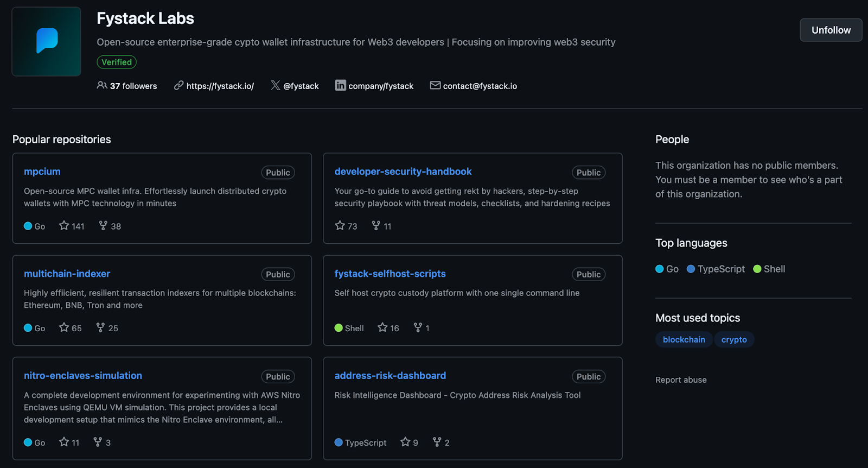Click the Report abuse link
This screenshot has height=468, width=868.
[x=681, y=380]
